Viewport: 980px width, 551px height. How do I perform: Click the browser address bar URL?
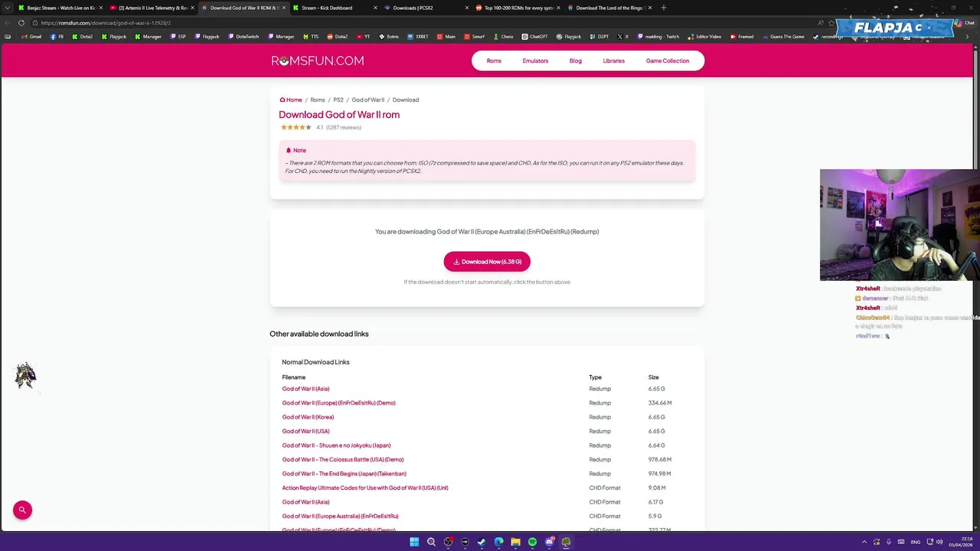click(106, 23)
